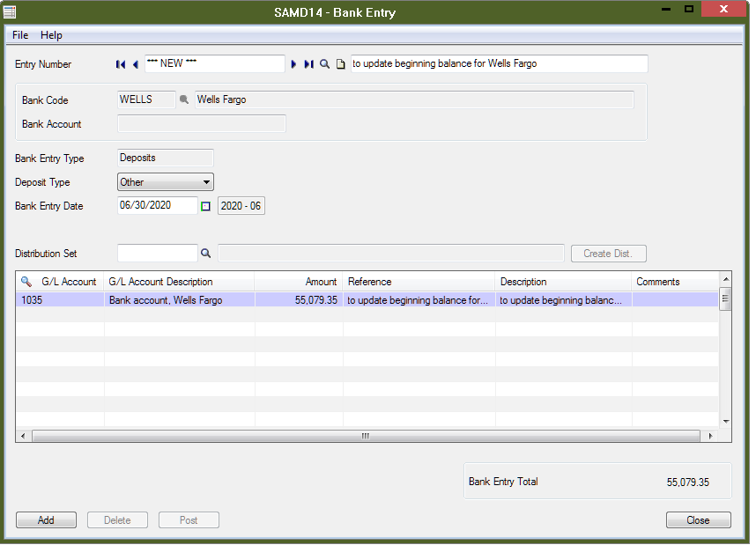Open Entry Number finder magnifier
The width and height of the screenshot is (756, 545).
coord(324,64)
